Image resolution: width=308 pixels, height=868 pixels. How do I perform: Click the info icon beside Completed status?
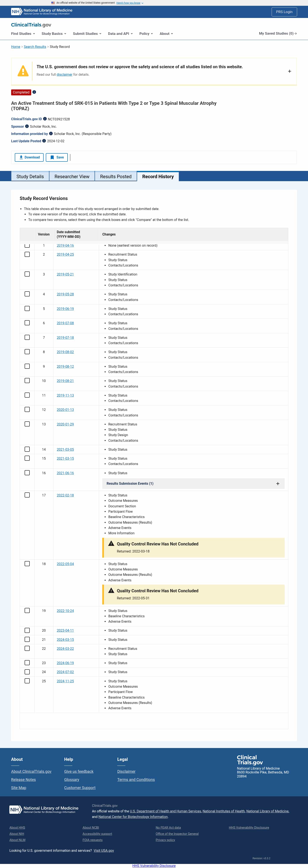(34, 92)
